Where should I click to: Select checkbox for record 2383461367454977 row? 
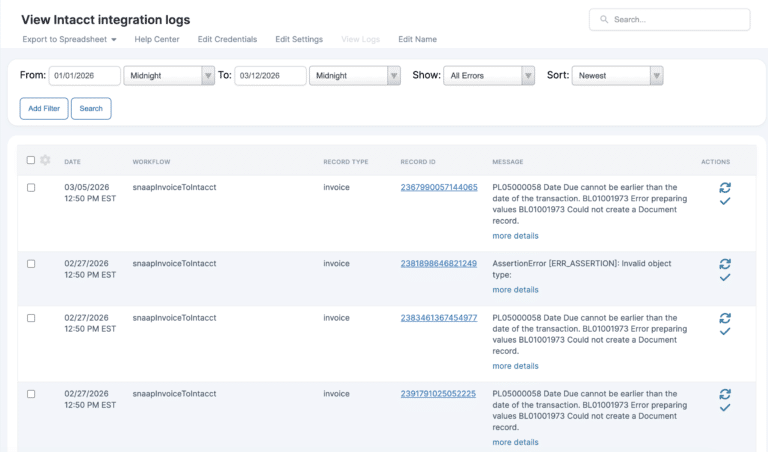[31, 318]
